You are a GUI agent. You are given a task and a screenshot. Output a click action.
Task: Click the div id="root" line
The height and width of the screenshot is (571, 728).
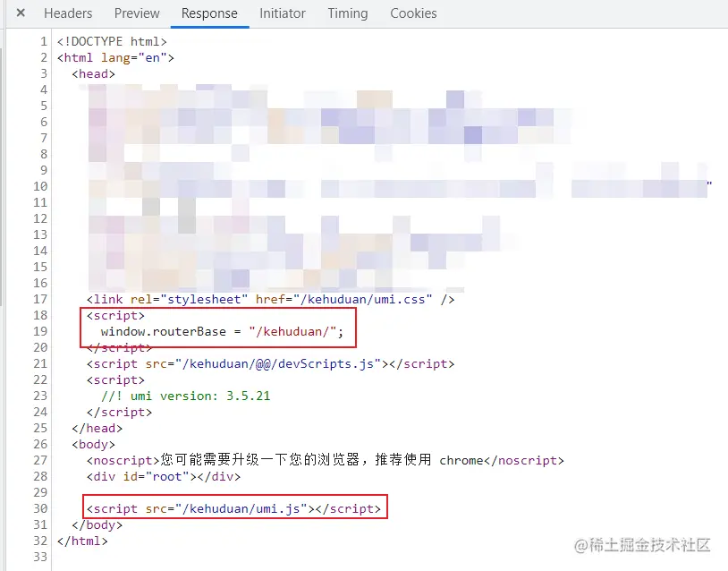click(x=164, y=477)
